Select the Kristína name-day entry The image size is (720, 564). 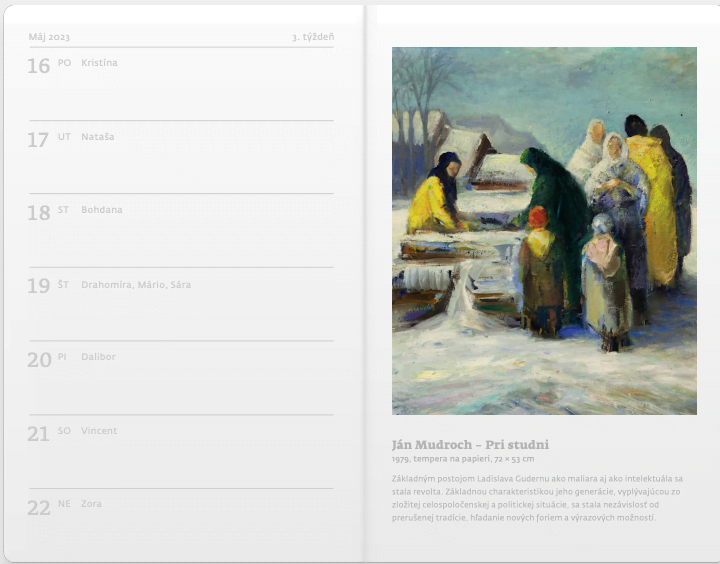pos(99,63)
